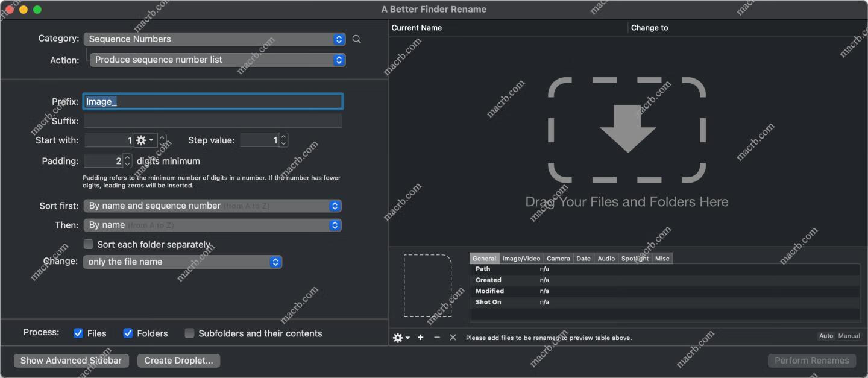Image resolution: width=868 pixels, height=378 pixels.
Task: Click the Drag Your Files and Folders Here text
Action: 627,202
